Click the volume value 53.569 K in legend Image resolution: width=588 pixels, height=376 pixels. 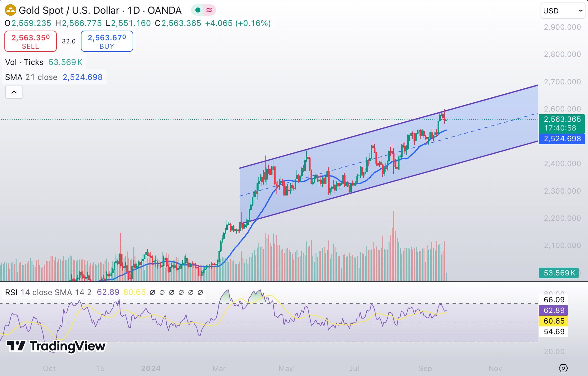coord(66,62)
